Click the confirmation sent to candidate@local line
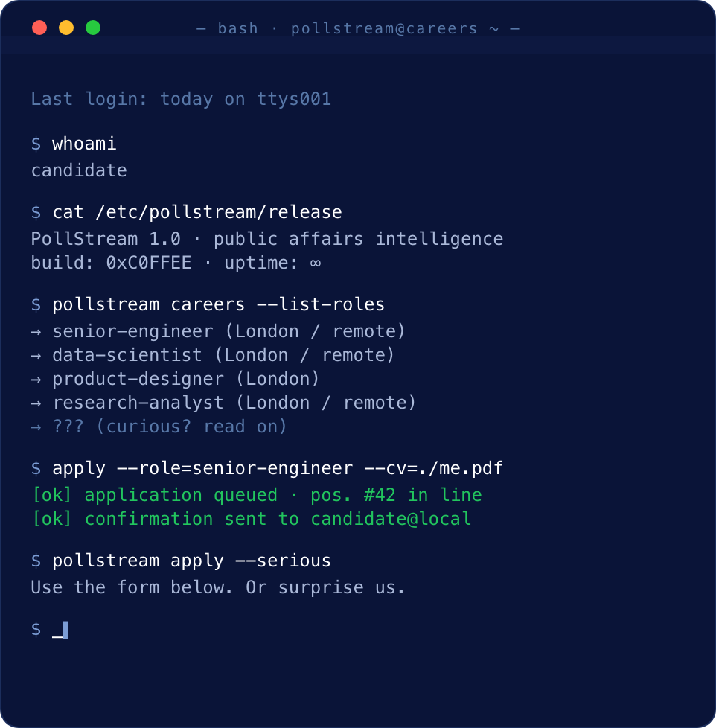 coord(252,519)
